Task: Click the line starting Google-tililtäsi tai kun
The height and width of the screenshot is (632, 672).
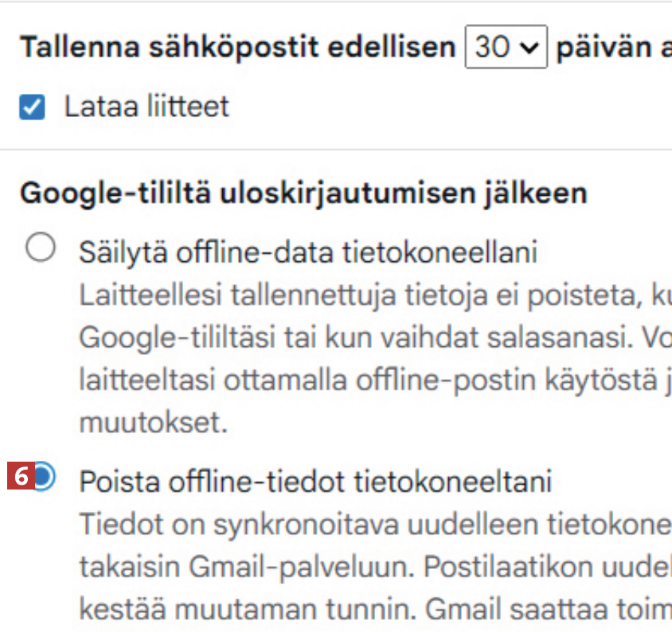Action: (374, 338)
